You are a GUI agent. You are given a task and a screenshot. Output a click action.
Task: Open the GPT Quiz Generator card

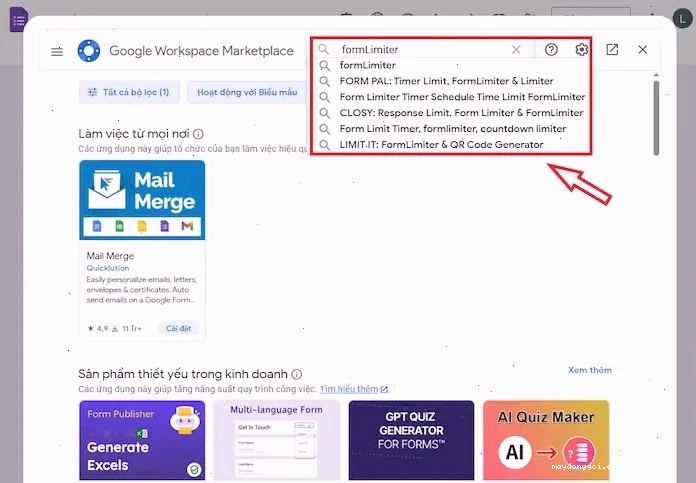(x=411, y=440)
